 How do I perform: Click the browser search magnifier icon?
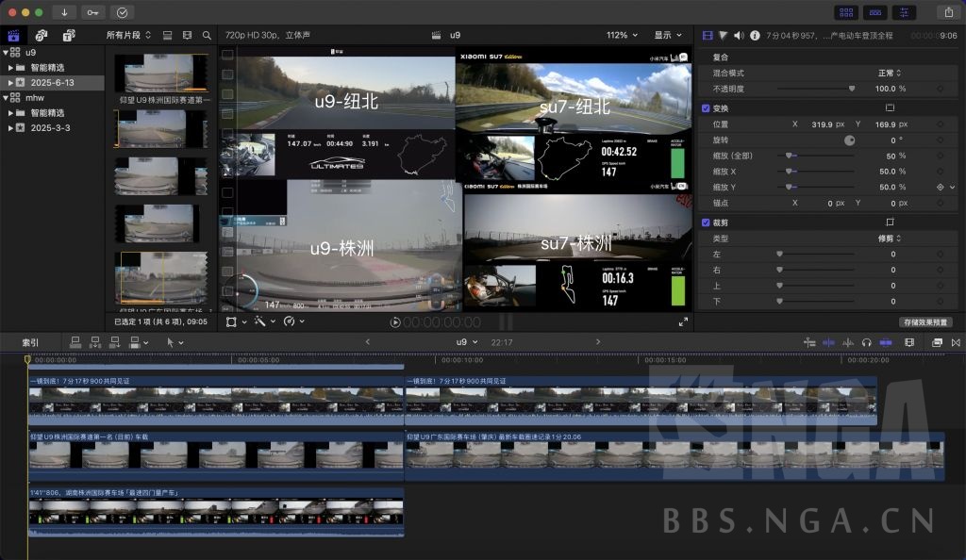tap(207, 35)
